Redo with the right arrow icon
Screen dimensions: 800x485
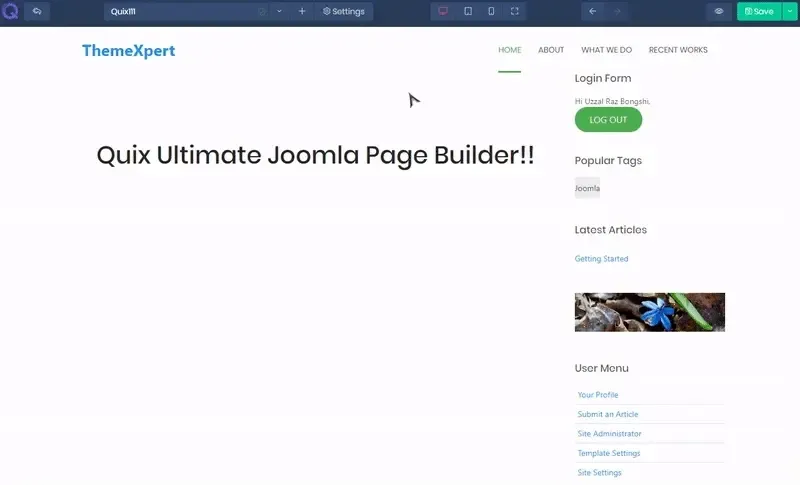617,11
